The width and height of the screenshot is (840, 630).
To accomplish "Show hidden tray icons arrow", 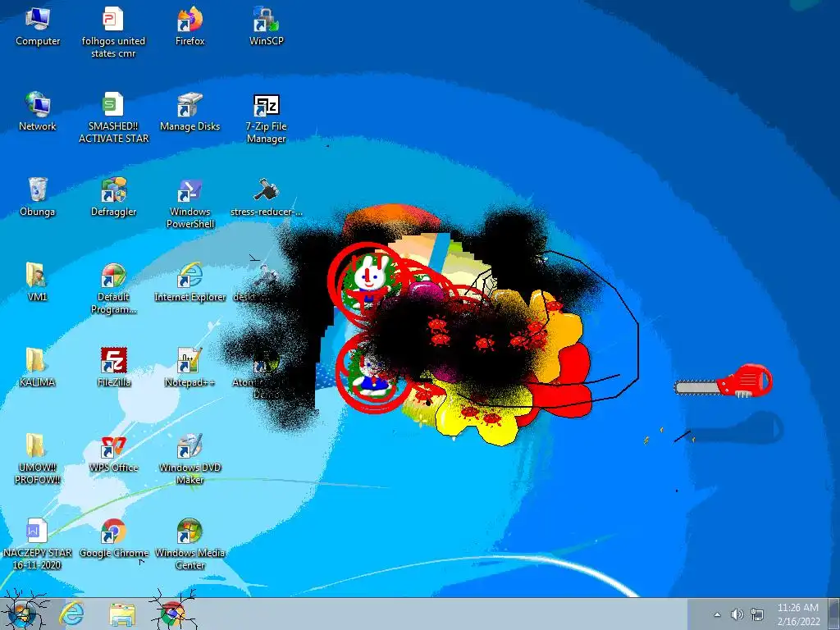I will 717,614.
